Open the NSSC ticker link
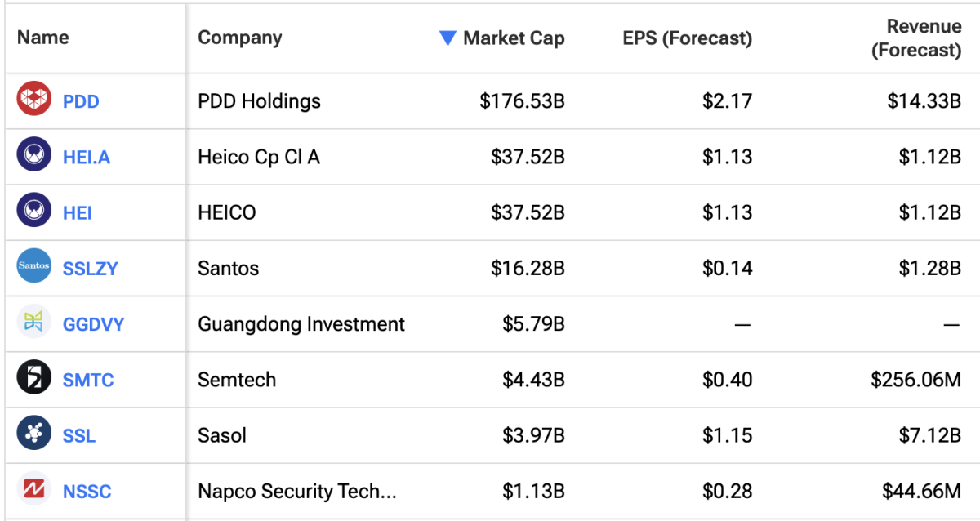Screen dimensions: 980x521 point(87,492)
